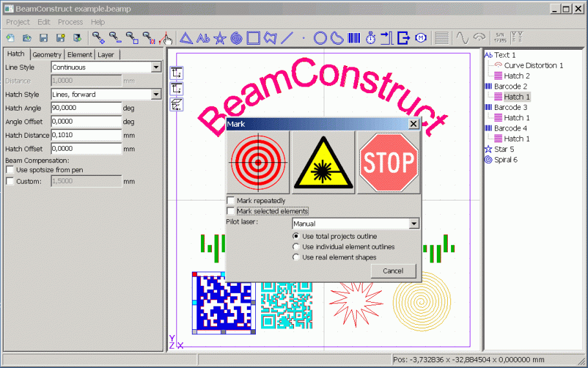588x368 pixels.
Task: Select the triangle primitive tool
Action: click(186, 38)
